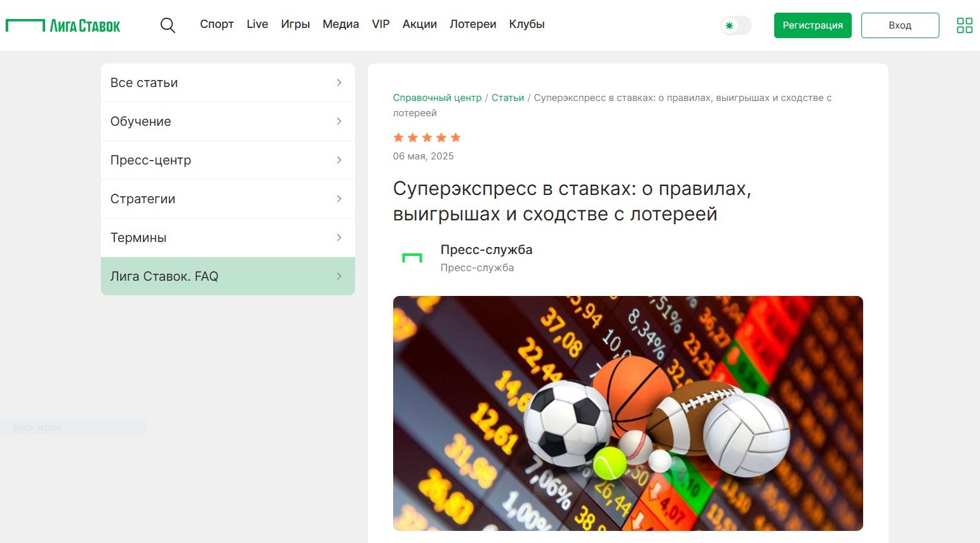Expand Все статьи chevron

[339, 83]
